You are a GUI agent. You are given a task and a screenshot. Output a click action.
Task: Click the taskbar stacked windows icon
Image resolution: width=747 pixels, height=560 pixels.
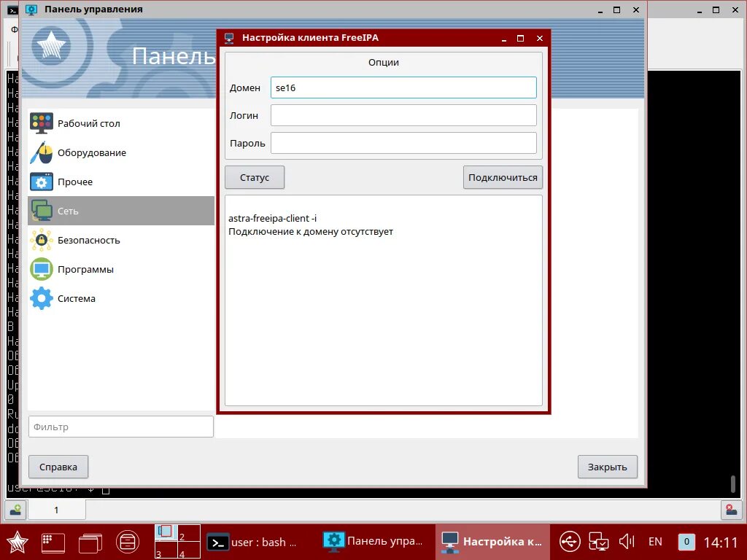tap(90, 542)
